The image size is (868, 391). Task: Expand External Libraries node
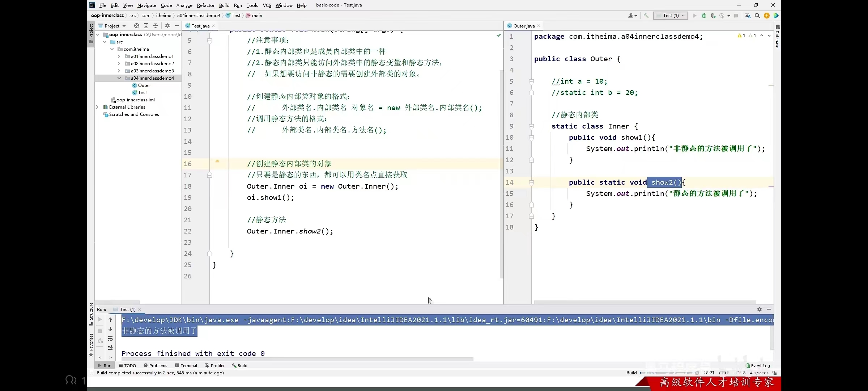tap(97, 107)
